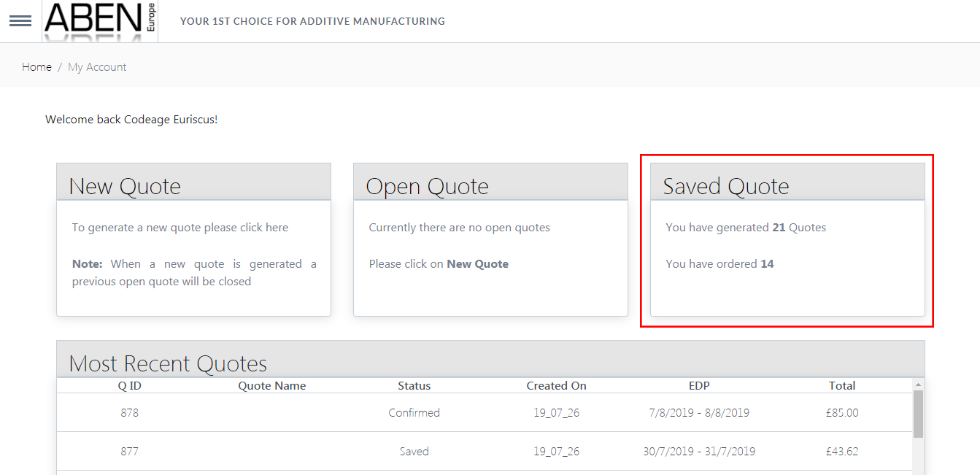Open the New Quote card heading
This screenshot has width=980, height=475.
pyautogui.click(x=125, y=186)
